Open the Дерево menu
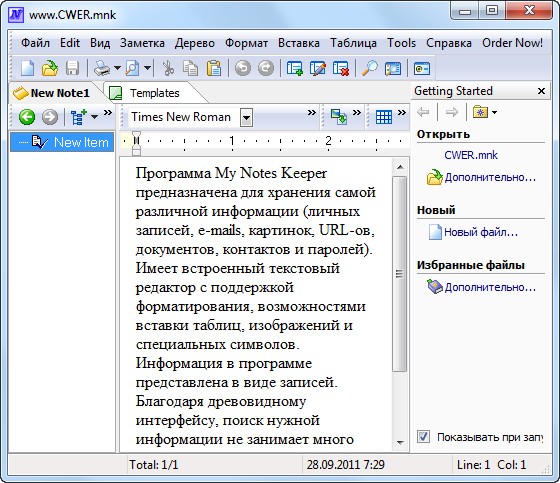Screen dimensions: 560x483 tap(195, 43)
